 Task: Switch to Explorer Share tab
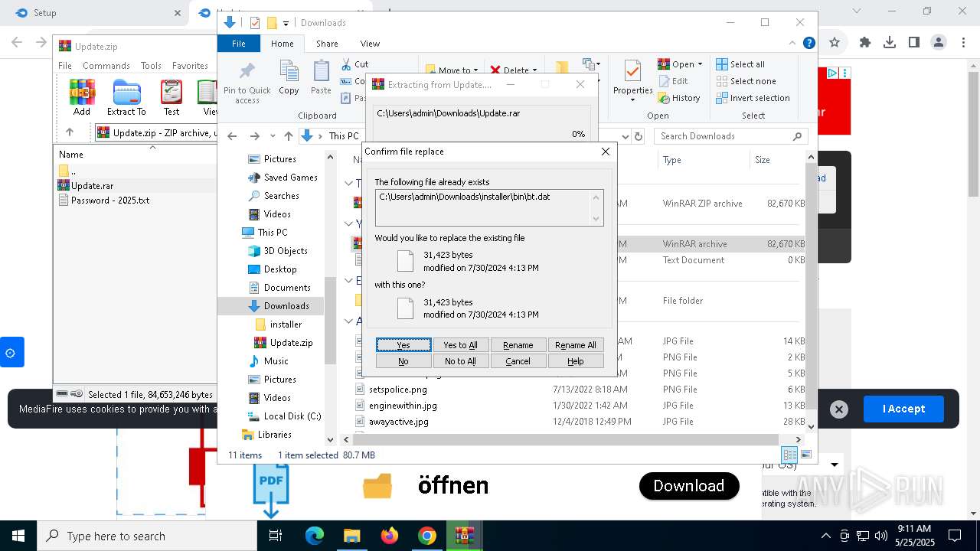(x=327, y=44)
